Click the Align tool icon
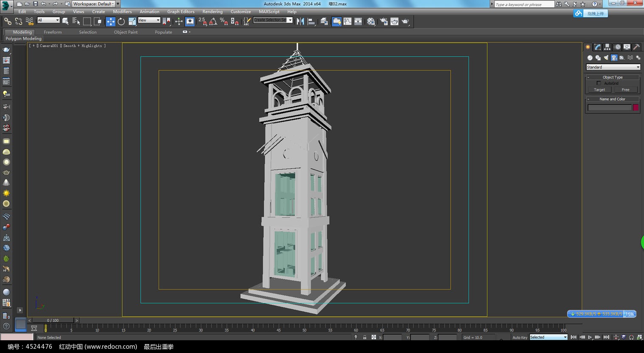644x353 pixels. pyautogui.click(x=311, y=21)
